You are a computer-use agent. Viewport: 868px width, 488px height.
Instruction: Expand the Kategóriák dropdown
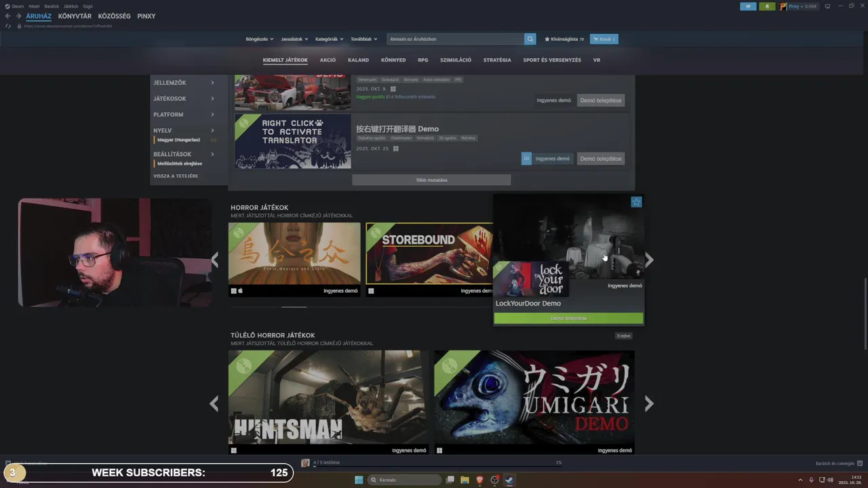tap(329, 39)
